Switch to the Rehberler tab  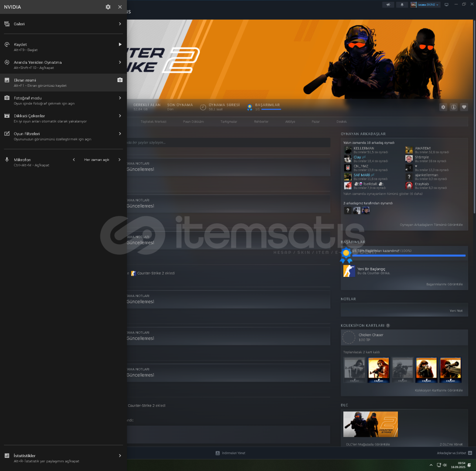261,122
